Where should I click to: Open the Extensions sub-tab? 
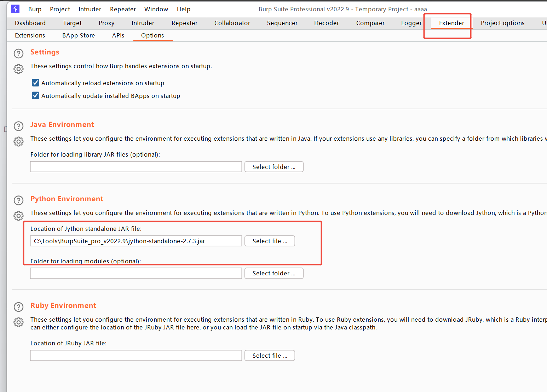pos(30,35)
